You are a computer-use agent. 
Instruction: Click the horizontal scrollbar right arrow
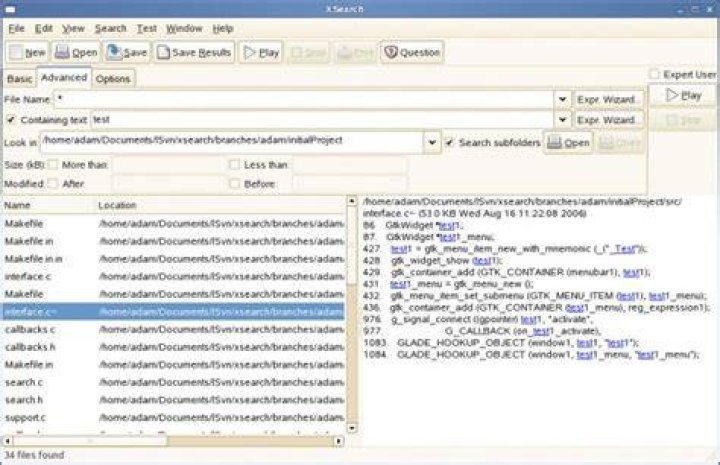pos(339,441)
